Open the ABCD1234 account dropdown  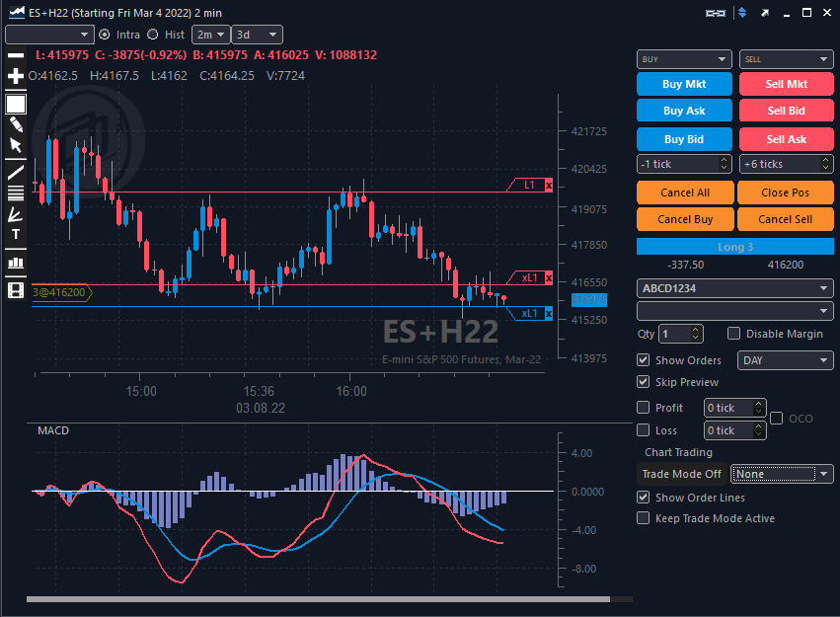point(735,288)
